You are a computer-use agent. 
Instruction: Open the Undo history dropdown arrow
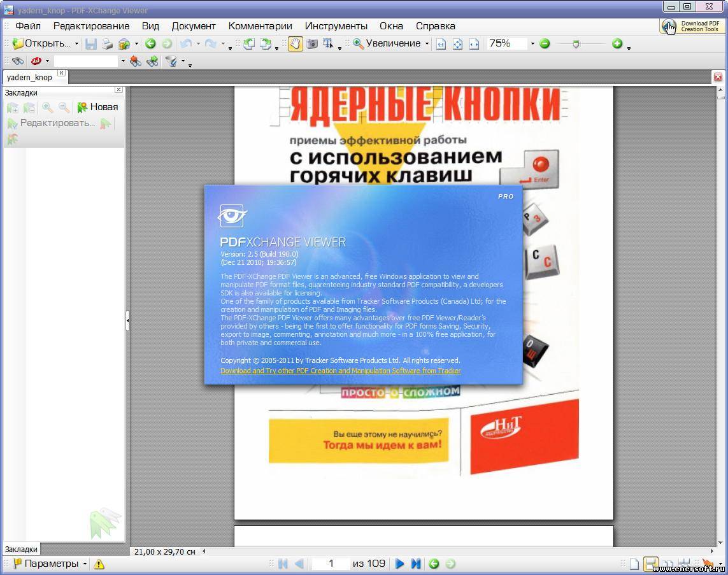[x=198, y=44]
